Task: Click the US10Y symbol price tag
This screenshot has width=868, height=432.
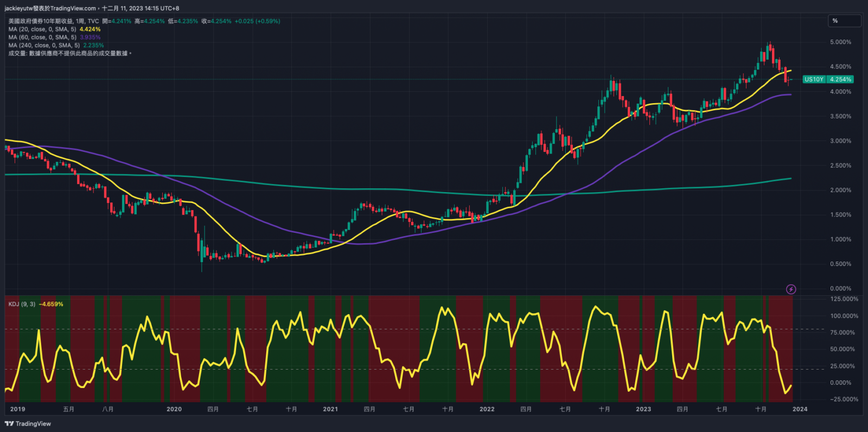Action: (814, 79)
